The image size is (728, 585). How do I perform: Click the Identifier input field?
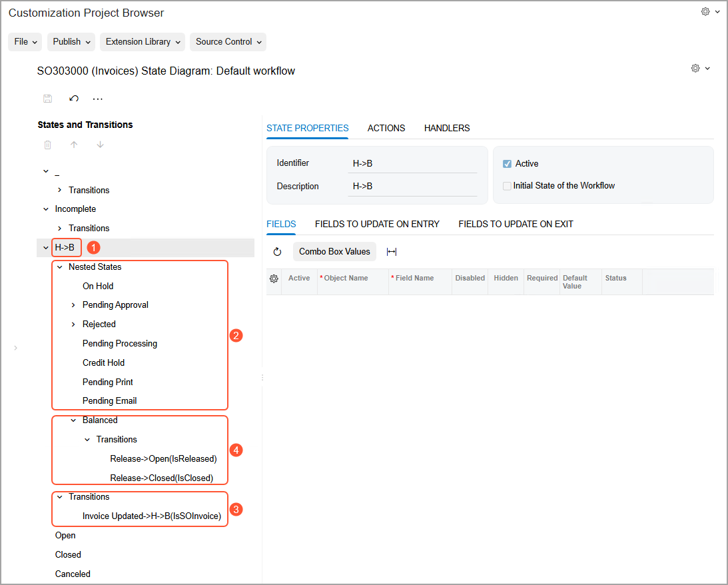(413, 163)
